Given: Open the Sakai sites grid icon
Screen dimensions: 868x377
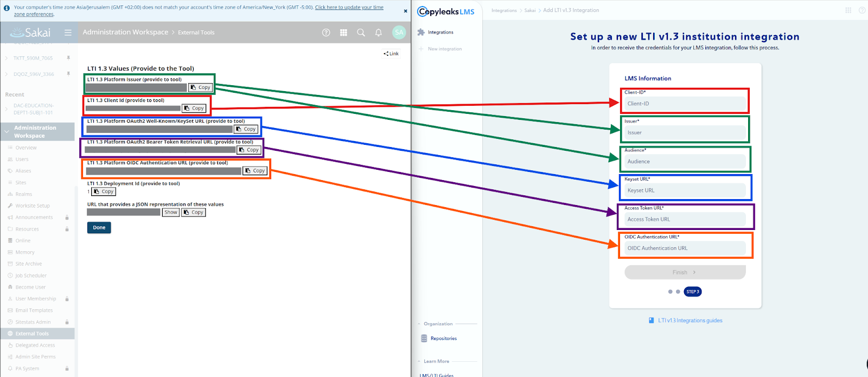Looking at the screenshot, I should (343, 33).
